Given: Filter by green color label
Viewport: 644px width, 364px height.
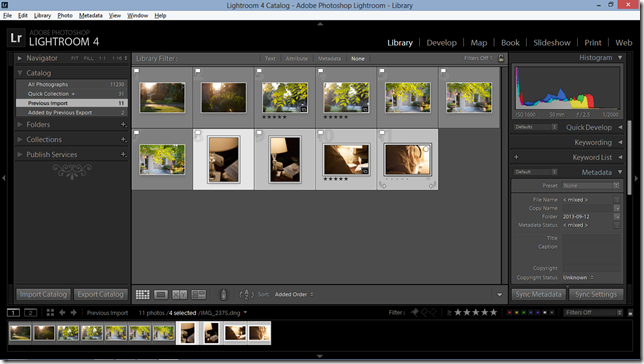Looking at the screenshot, I should point(524,313).
